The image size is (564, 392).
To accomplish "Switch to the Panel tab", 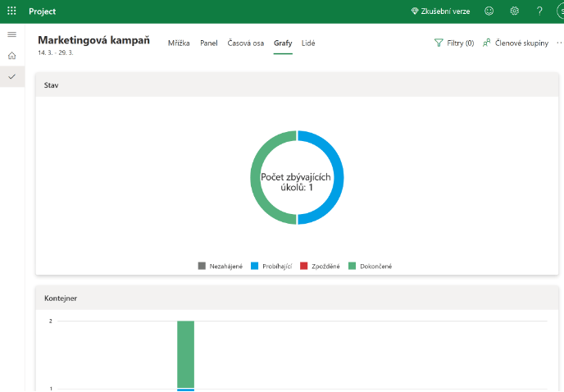I will tap(209, 43).
